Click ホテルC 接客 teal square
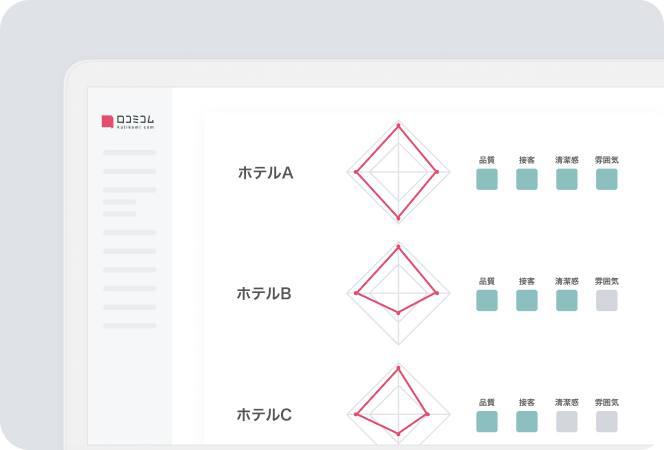This screenshot has height=450, width=664. tap(527, 421)
